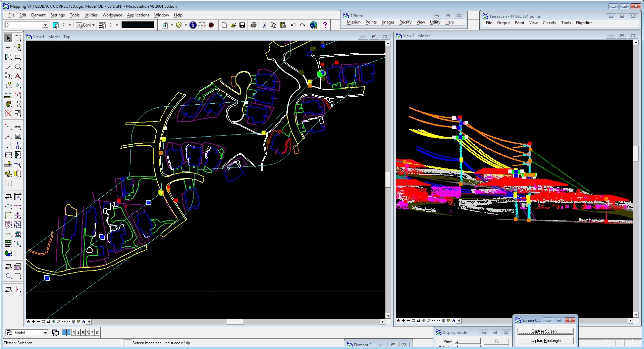This screenshot has height=349, width=644.
Task: Open the Rectify menu in TPhoto
Action: [405, 22]
